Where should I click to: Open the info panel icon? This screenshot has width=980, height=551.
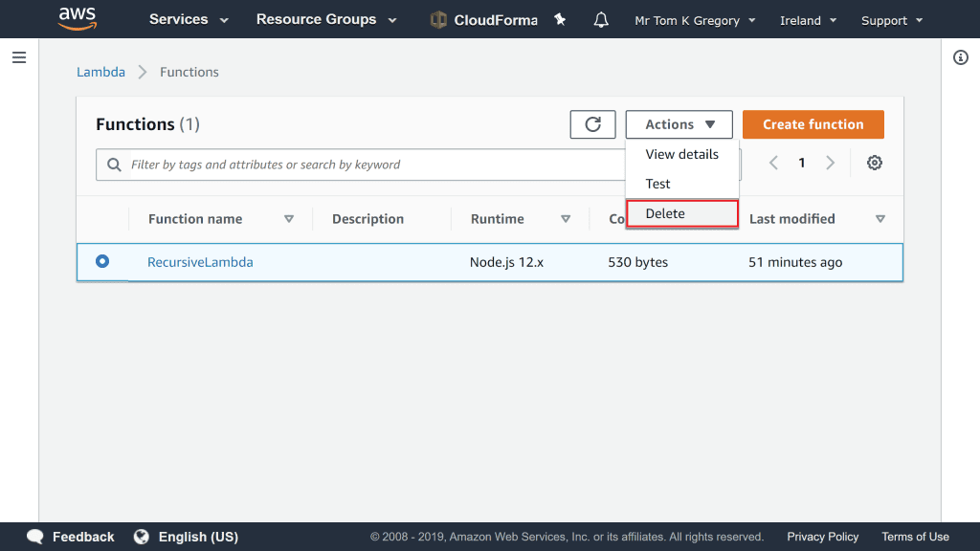tap(961, 57)
